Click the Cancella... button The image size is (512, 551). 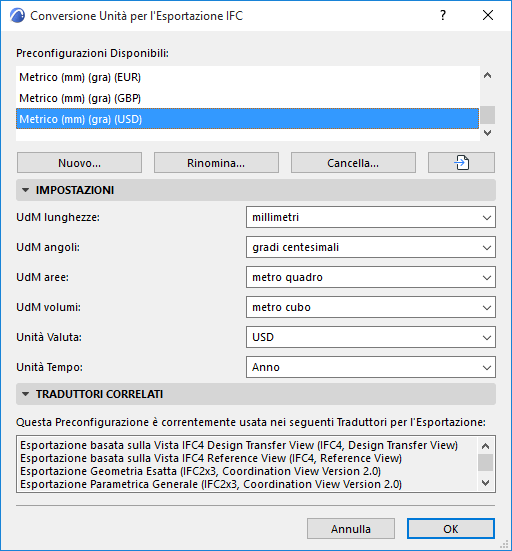pyautogui.click(x=353, y=163)
